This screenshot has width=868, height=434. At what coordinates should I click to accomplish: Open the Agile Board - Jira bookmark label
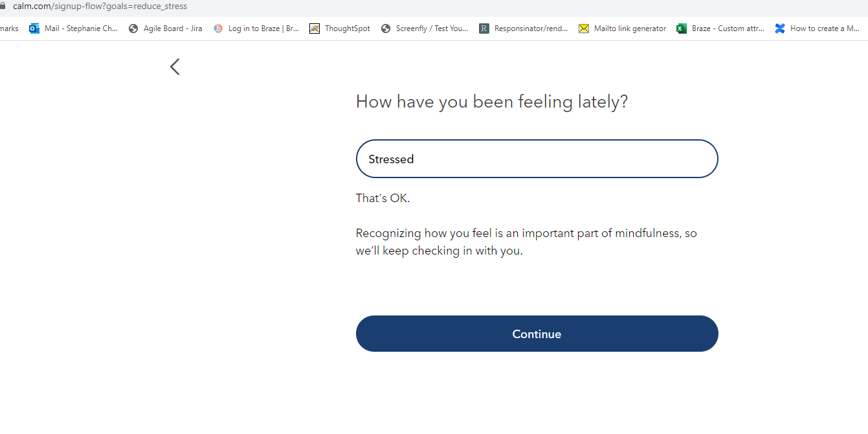point(173,29)
